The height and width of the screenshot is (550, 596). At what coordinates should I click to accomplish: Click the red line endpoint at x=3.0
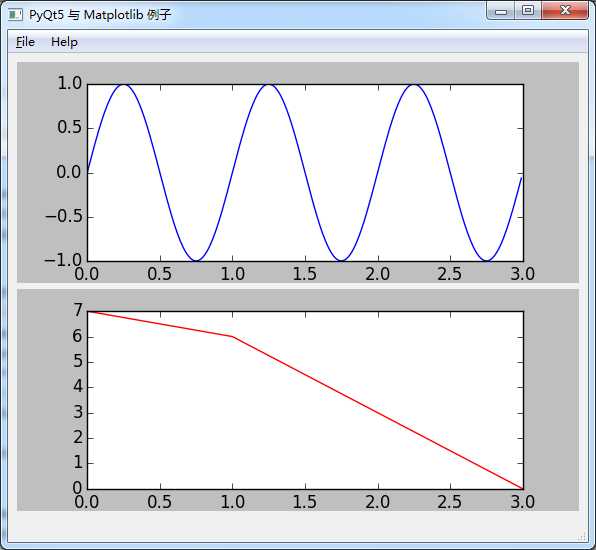tap(523, 488)
